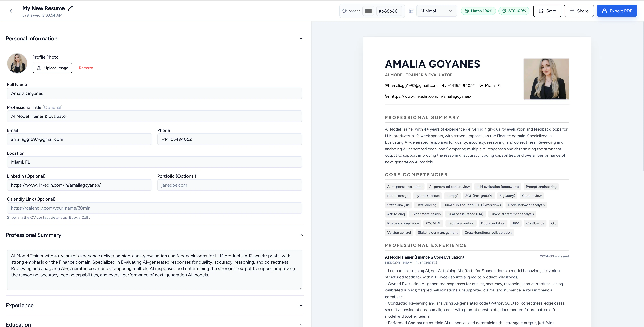
Task: Share the resume
Action: click(579, 11)
